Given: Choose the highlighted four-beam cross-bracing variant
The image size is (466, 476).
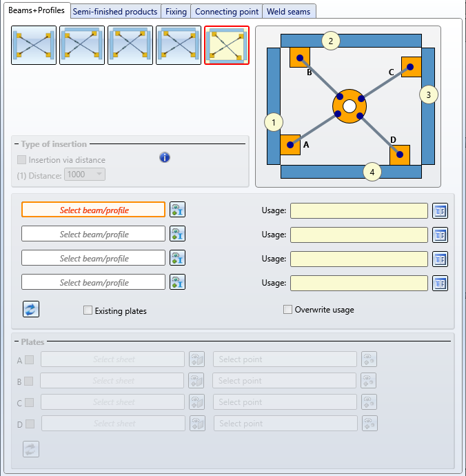Looking at the screenshot, I should point(227,46).
